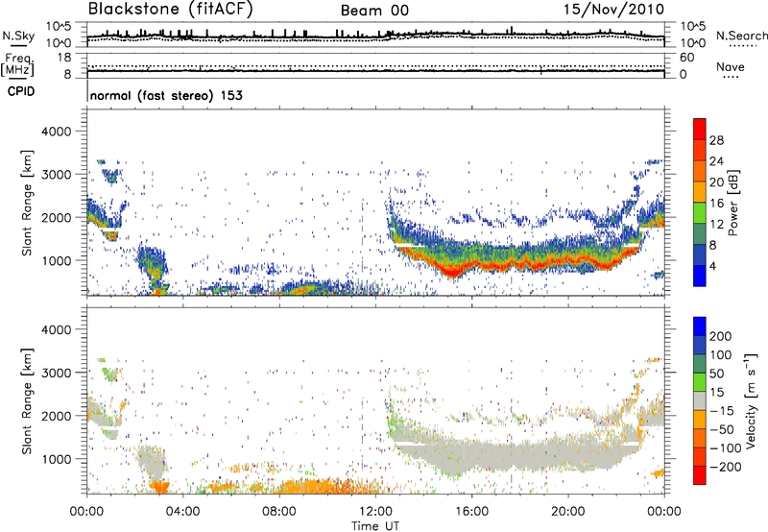Click the "Beam 00" header label
Screen dimensions: 768x532
pos(374,11)
